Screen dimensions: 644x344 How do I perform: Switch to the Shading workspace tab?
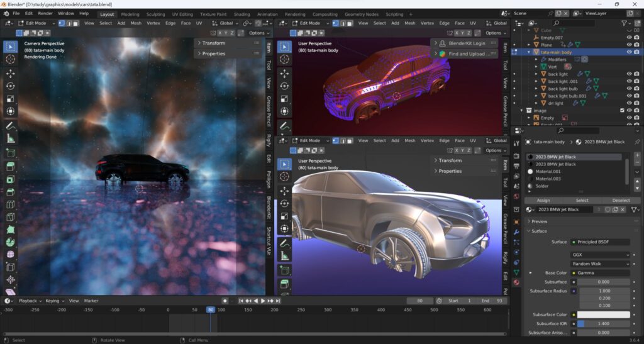[x=241, y=14]
